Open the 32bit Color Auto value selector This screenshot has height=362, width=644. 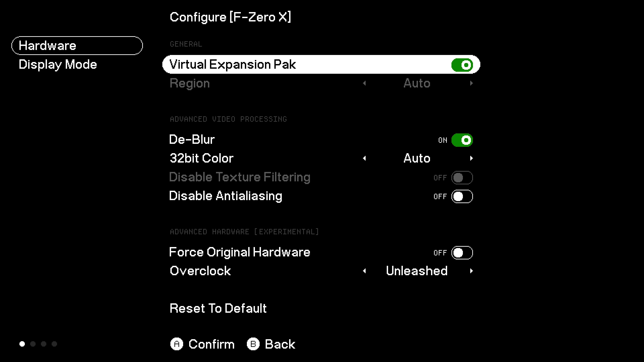tap(417, 158)
